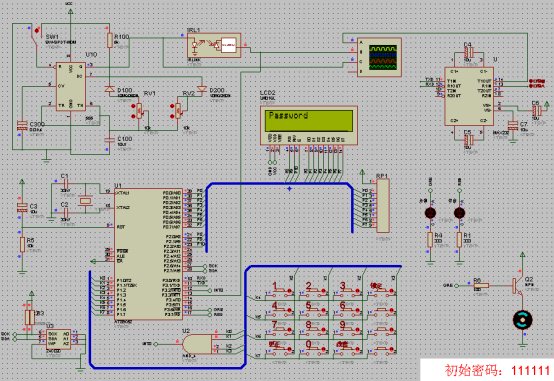Toggle the left LED above R9

click(430, 213)
